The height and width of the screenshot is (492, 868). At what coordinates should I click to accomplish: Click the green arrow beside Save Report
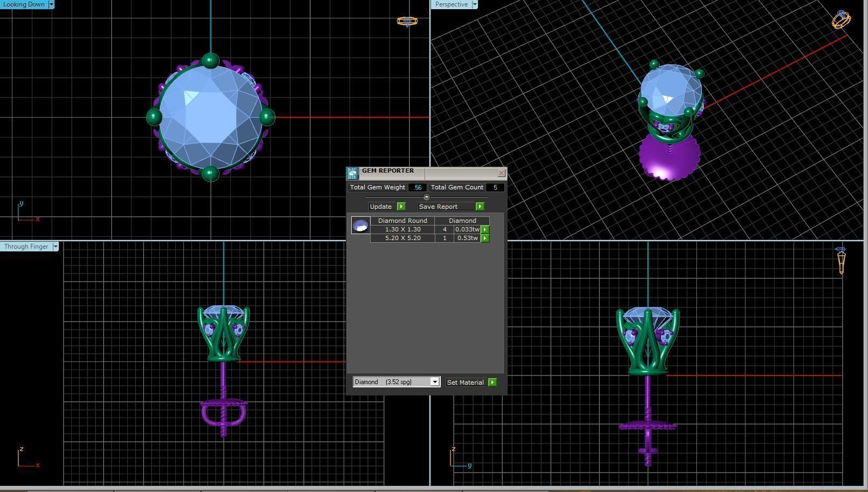pos(480,207)
